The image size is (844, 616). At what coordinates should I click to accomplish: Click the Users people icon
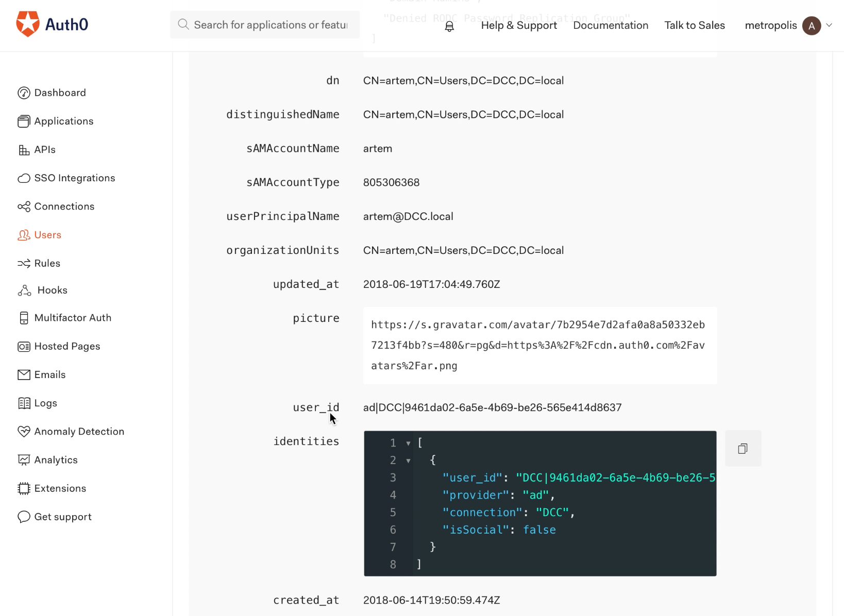click(x=24, y=235)
